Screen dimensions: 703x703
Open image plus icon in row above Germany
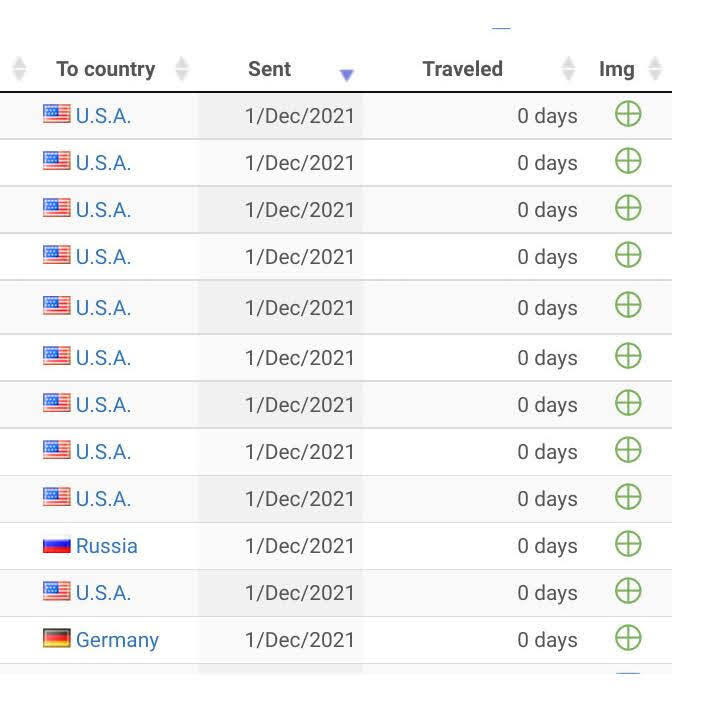(x=628, y=591)
